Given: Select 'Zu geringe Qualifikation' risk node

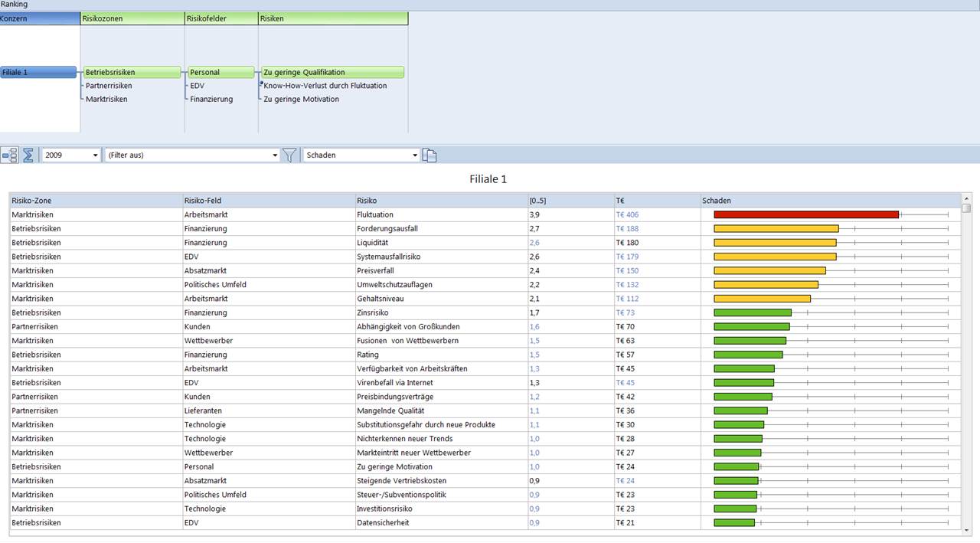Looking at the screenshot, I should (x=332, y=72).
